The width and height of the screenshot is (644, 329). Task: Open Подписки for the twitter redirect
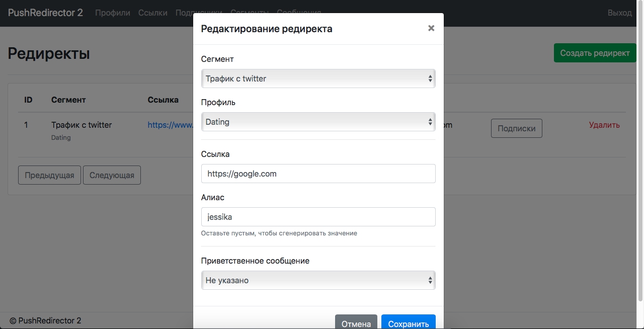(516, 128)
